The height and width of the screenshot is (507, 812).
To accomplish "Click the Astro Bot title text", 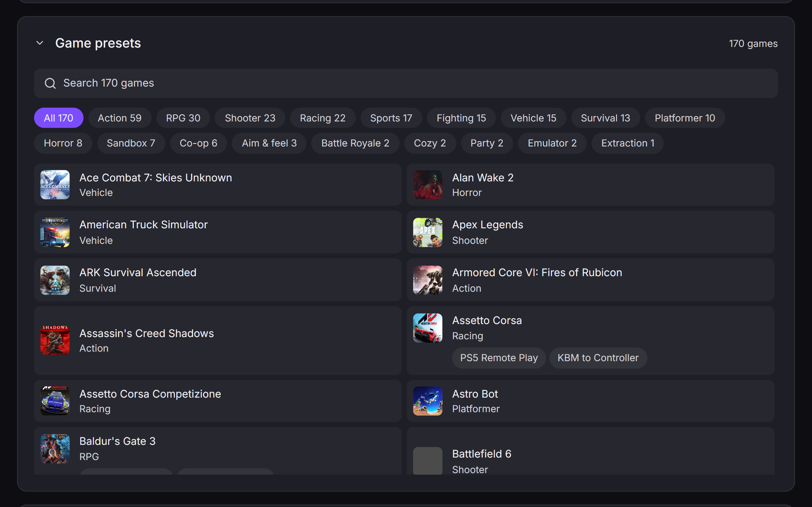I will tap(475, 394).
